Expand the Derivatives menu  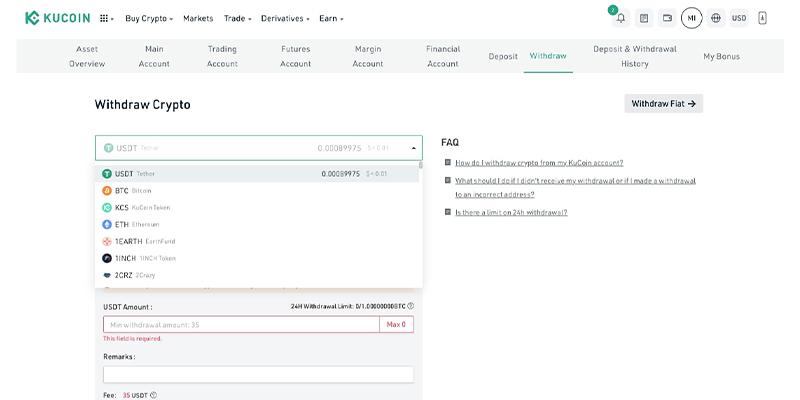pos(285,18)
